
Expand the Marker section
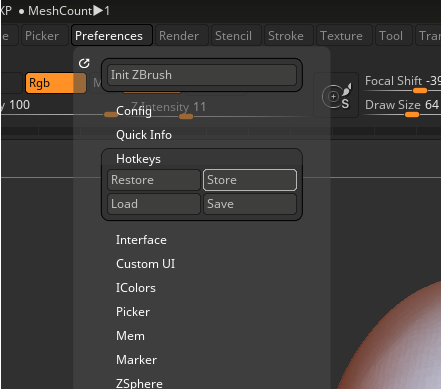[x=136, y=360]
